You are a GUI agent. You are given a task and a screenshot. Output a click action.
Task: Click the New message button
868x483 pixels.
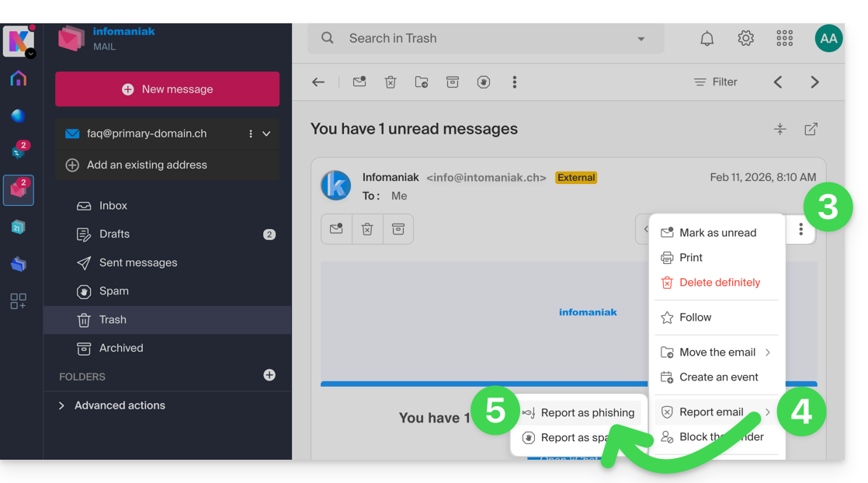click(x=167, y=89)
